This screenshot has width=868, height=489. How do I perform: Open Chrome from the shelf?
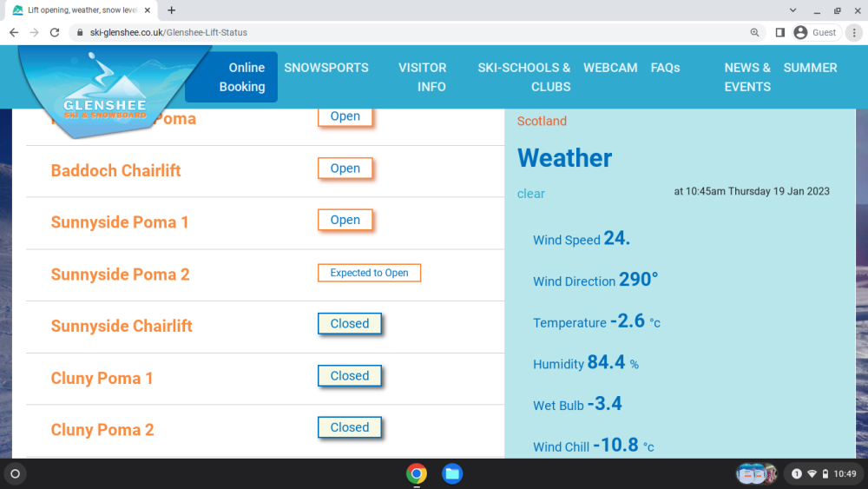[417, 473]
